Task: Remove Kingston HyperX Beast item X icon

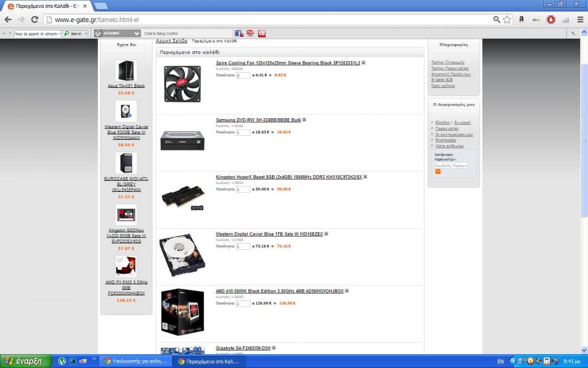Action: [365, 177]
